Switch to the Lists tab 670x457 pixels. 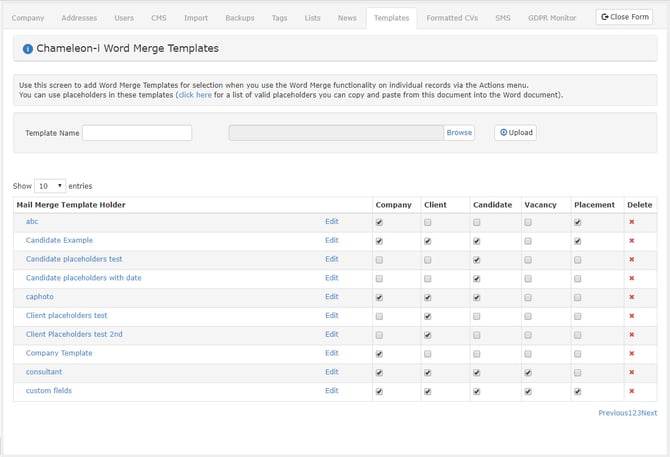click(x=312, y=18)
